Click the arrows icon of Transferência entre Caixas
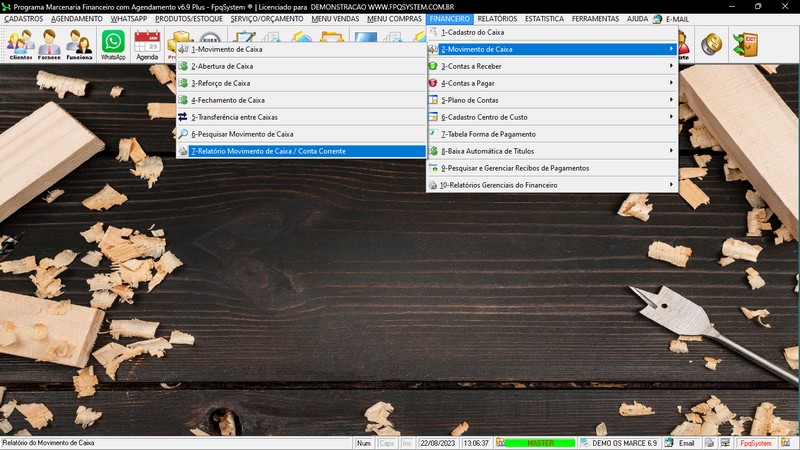The height and width of the screenshot is (450, 800). point(183,117)
